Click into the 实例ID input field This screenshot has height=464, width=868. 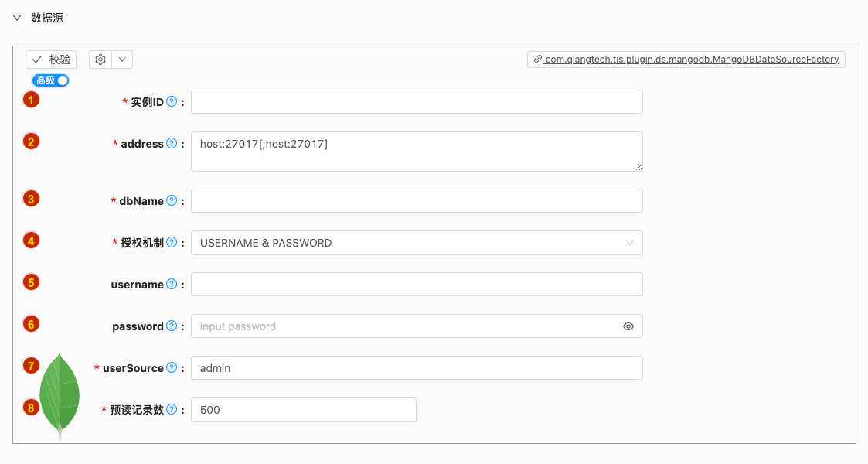point(417,102)
